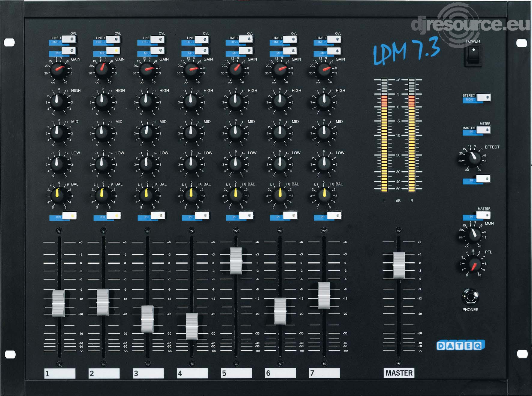The height and width of the screenshot is (396, 532).
Task: Switch channel 5 LINE-1/DISC selector
Action: point(246,39)
